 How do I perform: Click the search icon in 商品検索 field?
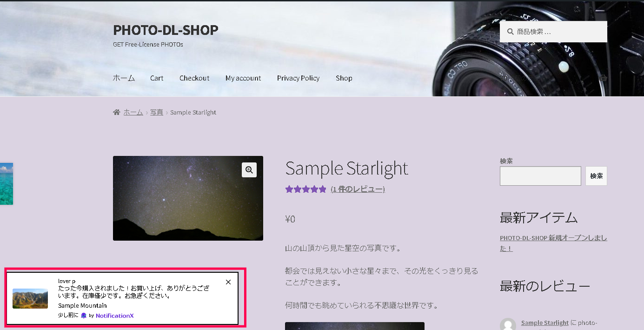pos(511,32)
